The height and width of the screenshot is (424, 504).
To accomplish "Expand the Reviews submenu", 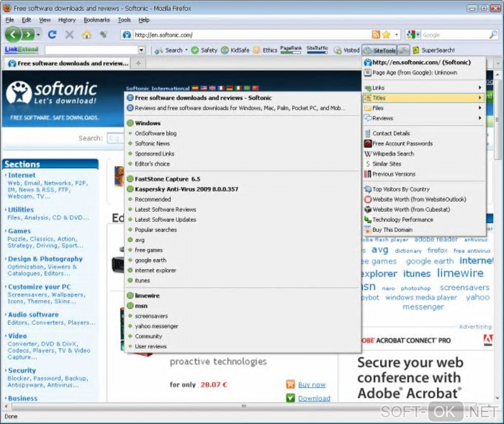I will (423, 118).
